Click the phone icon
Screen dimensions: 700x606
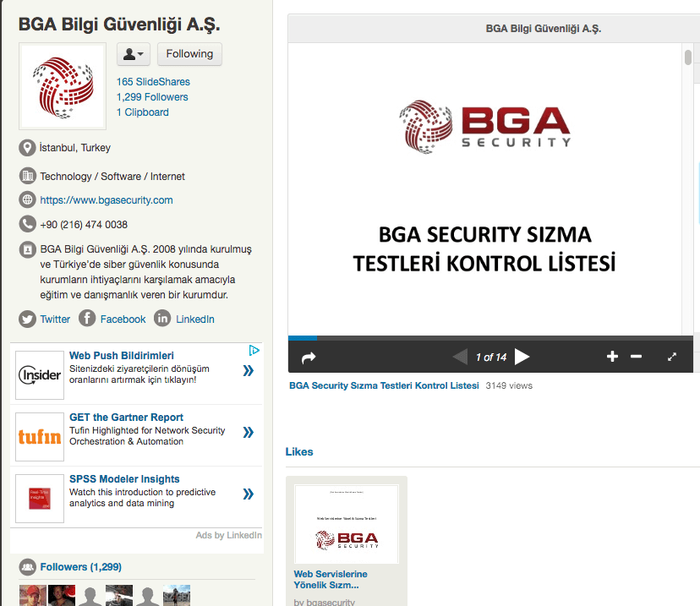click(x=27, y=224)
